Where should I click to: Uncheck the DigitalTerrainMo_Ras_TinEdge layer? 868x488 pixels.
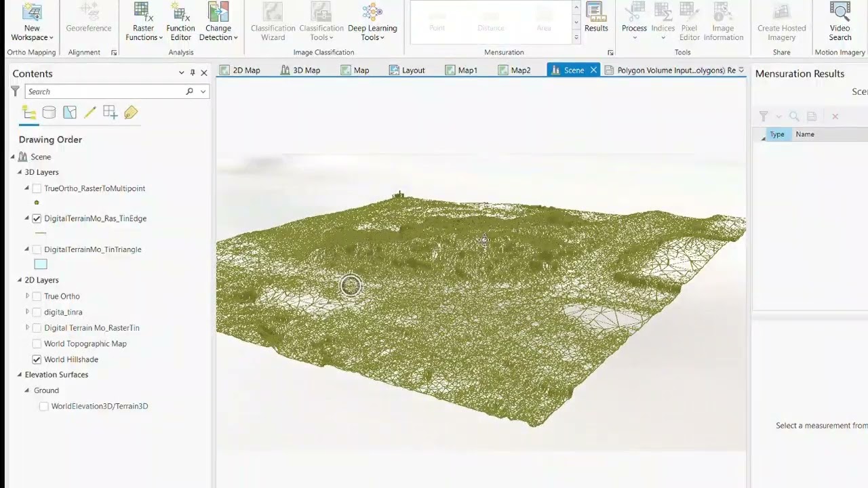pos(37,218)
